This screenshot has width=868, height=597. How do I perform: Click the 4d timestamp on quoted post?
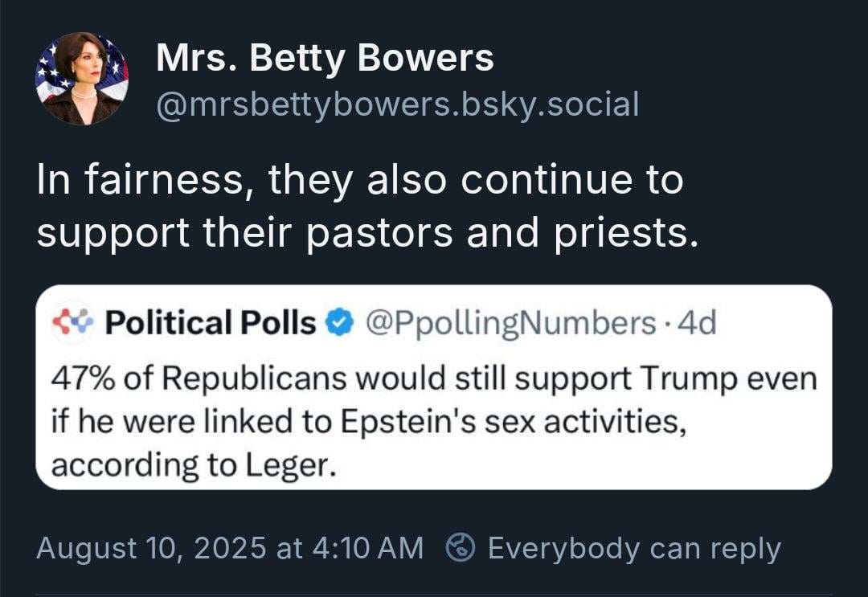click(697, 322)
